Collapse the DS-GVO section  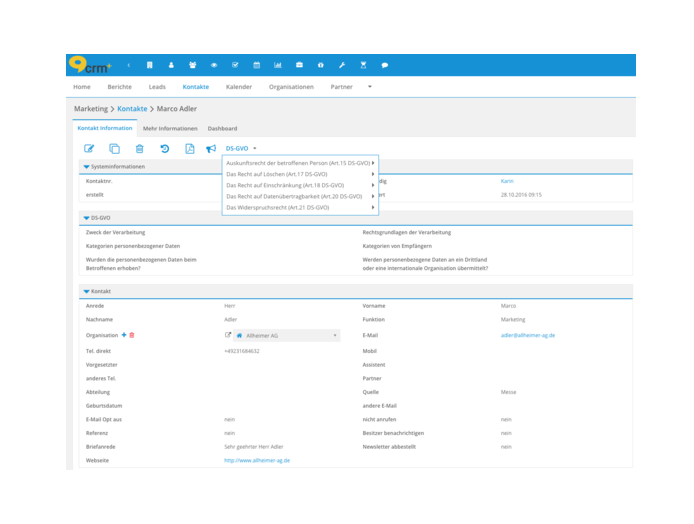pos(86,218)
